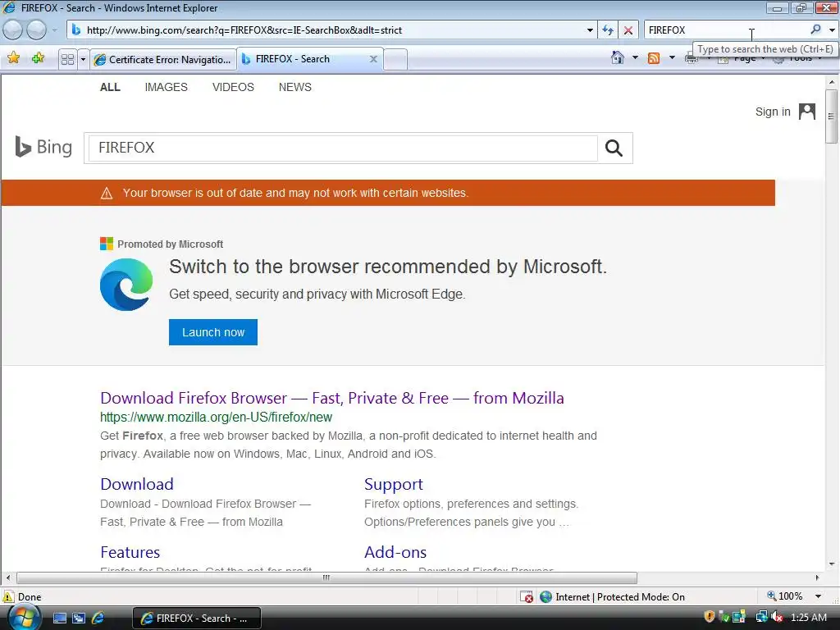Switch to NEWS results

[294, 87]
